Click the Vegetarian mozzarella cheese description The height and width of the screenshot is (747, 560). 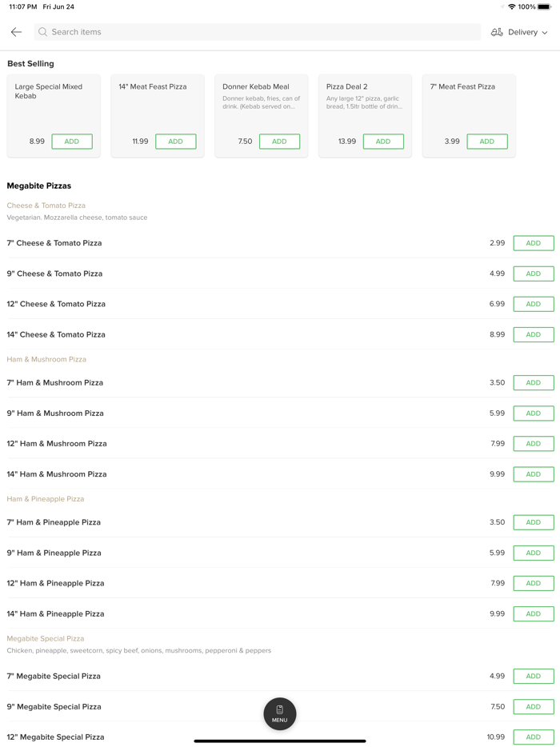point(78,218)
